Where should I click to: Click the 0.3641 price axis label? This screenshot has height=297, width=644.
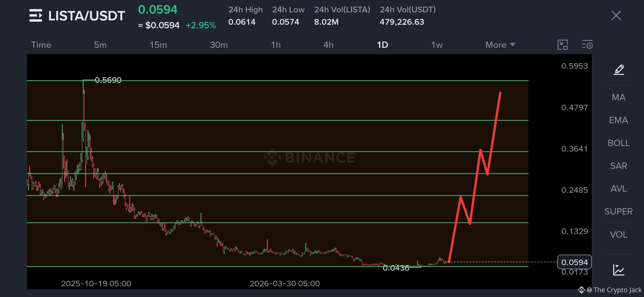[x=575, y=149]
